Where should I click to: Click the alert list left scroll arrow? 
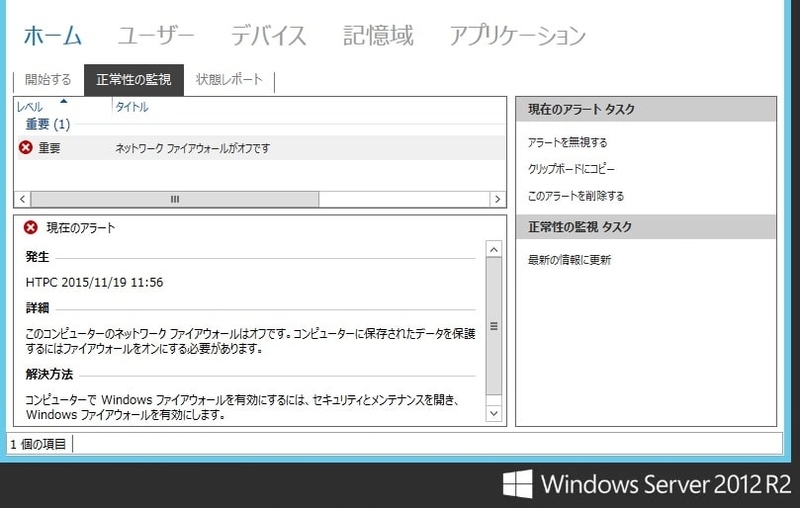click(22, 199)
